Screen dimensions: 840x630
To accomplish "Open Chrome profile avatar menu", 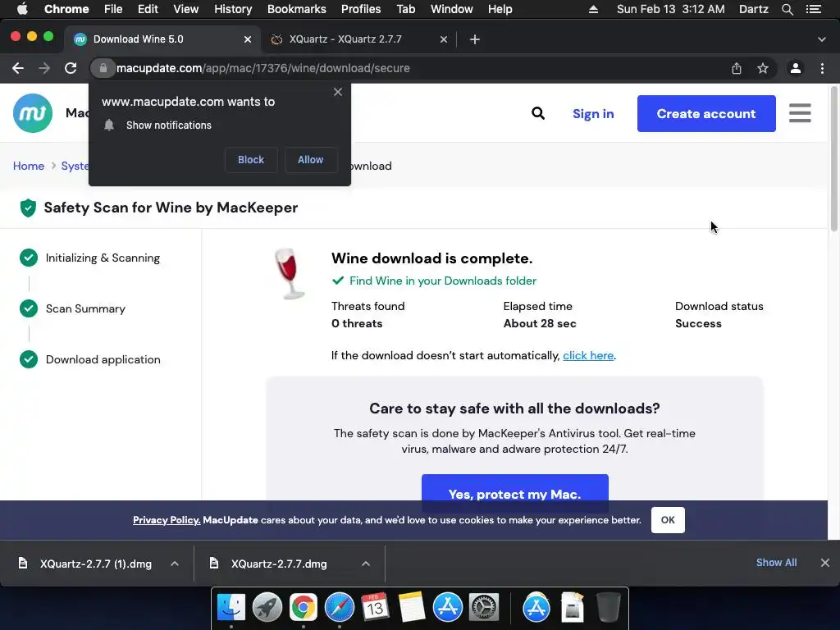I will click(x=796, y=68).
